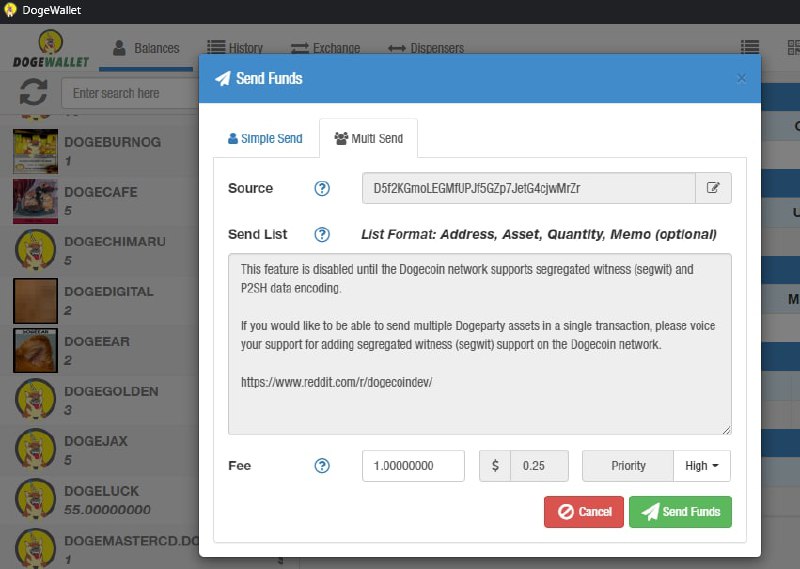Click the reddit dogecoindev URL text
Image resolution: width=800 pixels, height=569 pixels.
point(337,382)
